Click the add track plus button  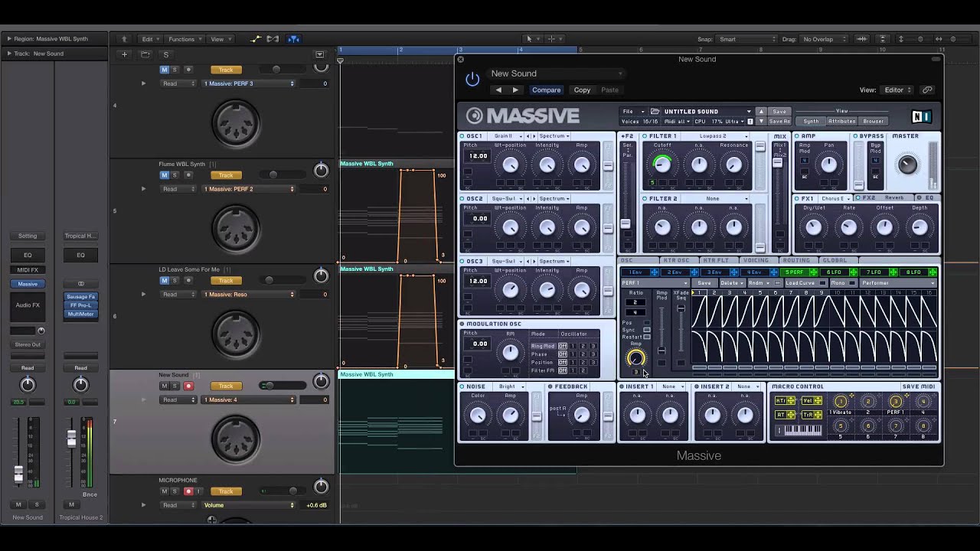point(124,54)
